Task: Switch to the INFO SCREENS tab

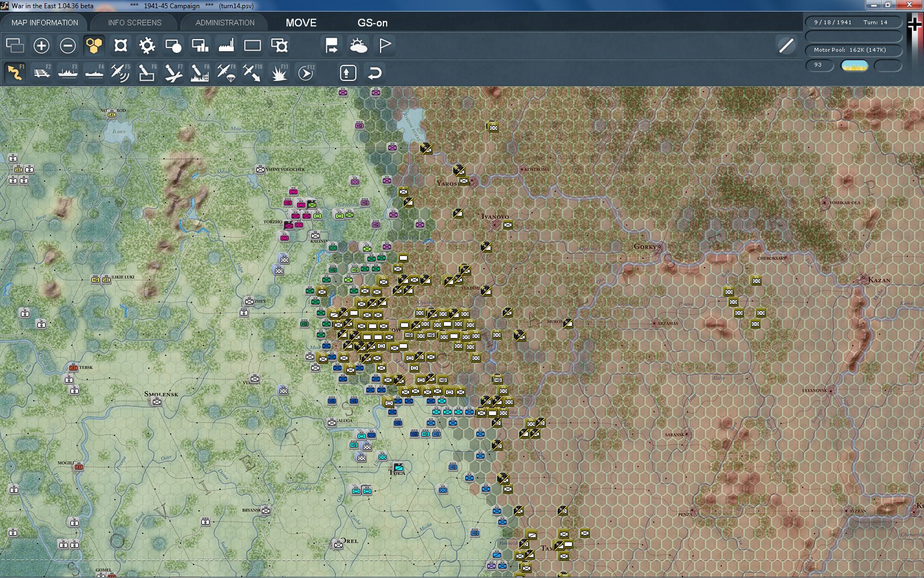Action: coord(135,23)
